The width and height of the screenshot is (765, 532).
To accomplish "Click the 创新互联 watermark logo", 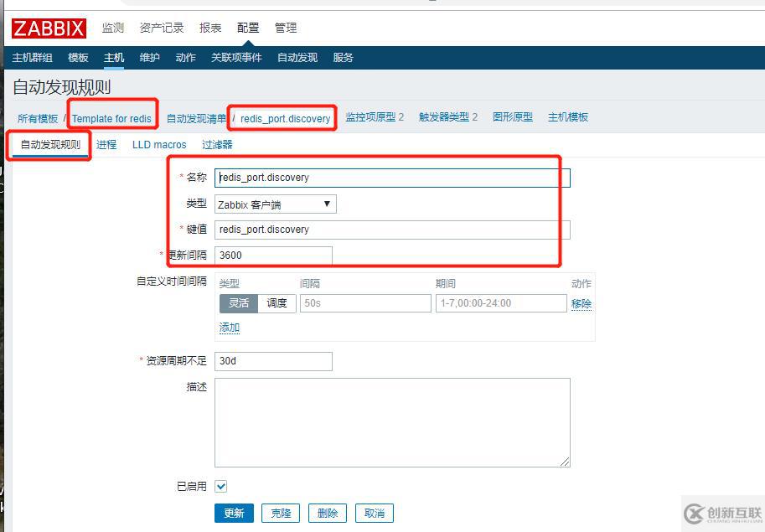I will 722,512.
